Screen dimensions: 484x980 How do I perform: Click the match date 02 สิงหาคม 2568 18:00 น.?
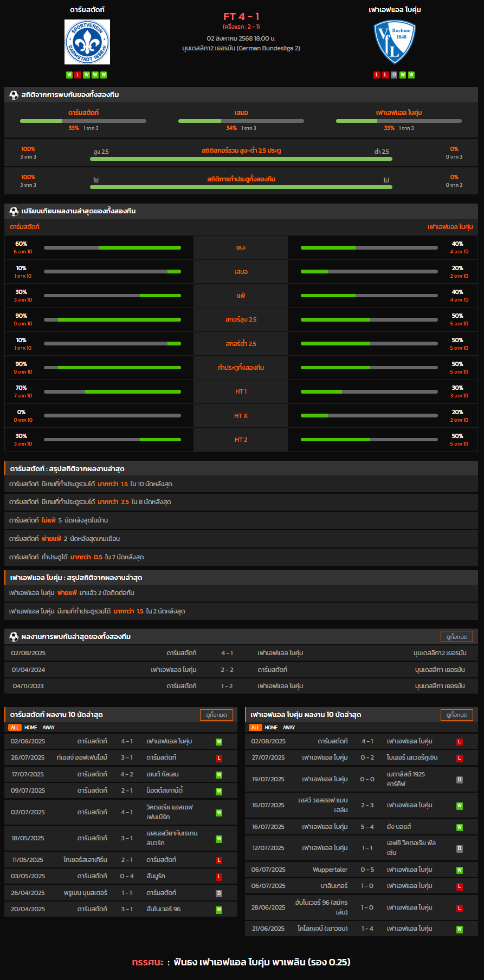pyautogui.click(x=241, y=38)
